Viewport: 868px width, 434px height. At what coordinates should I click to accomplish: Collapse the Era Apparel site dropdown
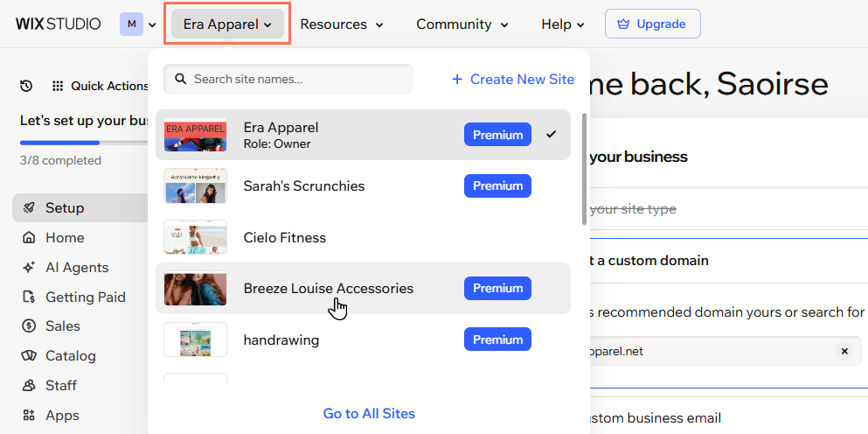[227, 24]
